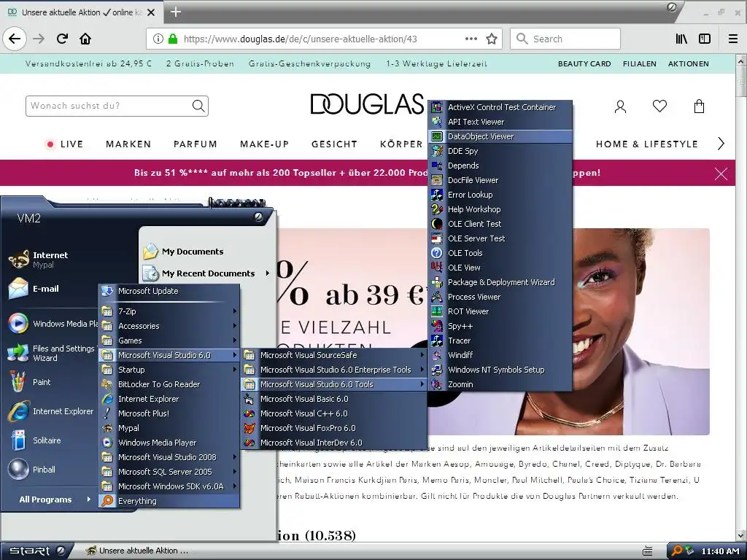
Task: Open ROT Viewer
Action: (500, 311)
